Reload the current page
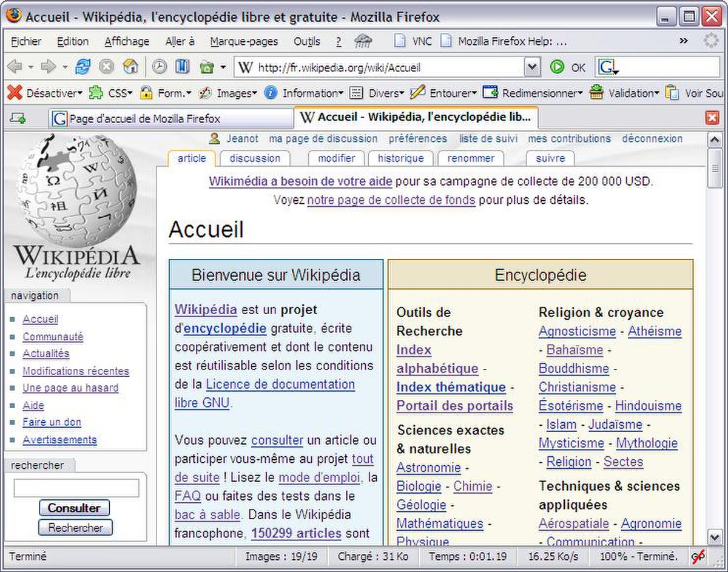Viewport: 728px width, 572px height. tap(83, 67)
